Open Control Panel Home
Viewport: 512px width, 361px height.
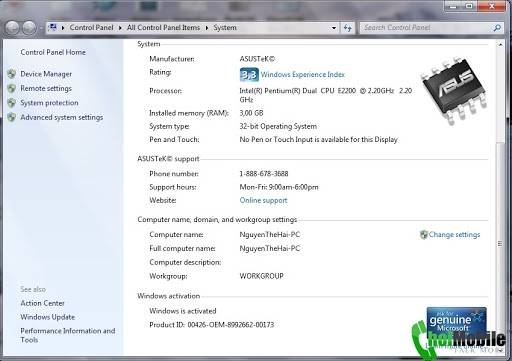(x=53, y=52)
